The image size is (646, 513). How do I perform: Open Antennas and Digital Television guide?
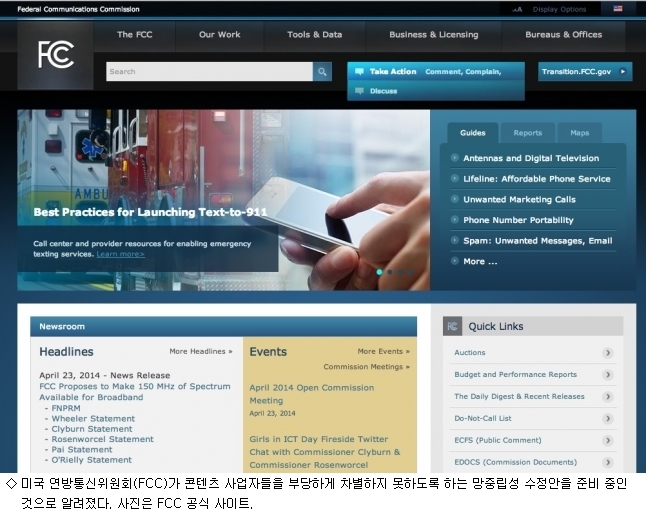(x=531, y=158)
